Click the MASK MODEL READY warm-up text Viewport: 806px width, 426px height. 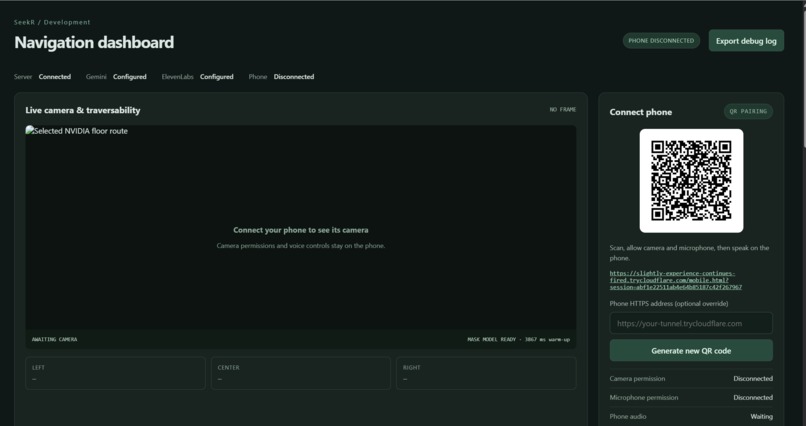(518, 339)
